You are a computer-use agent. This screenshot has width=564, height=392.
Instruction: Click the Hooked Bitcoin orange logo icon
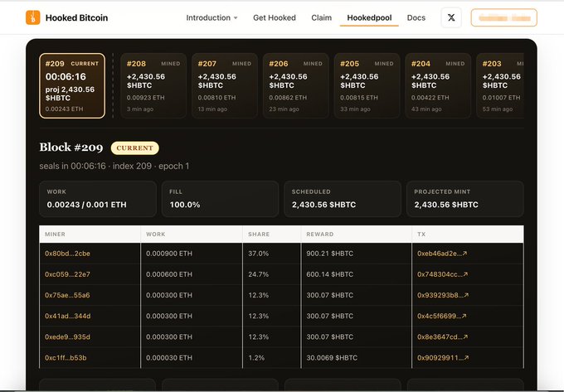coord(32,17)
